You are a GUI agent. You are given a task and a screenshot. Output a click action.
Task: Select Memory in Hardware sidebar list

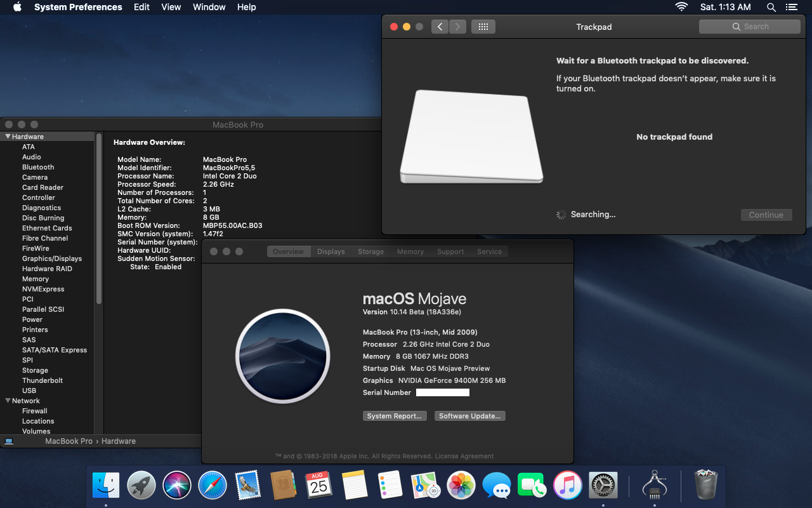[x=36, y=279]
